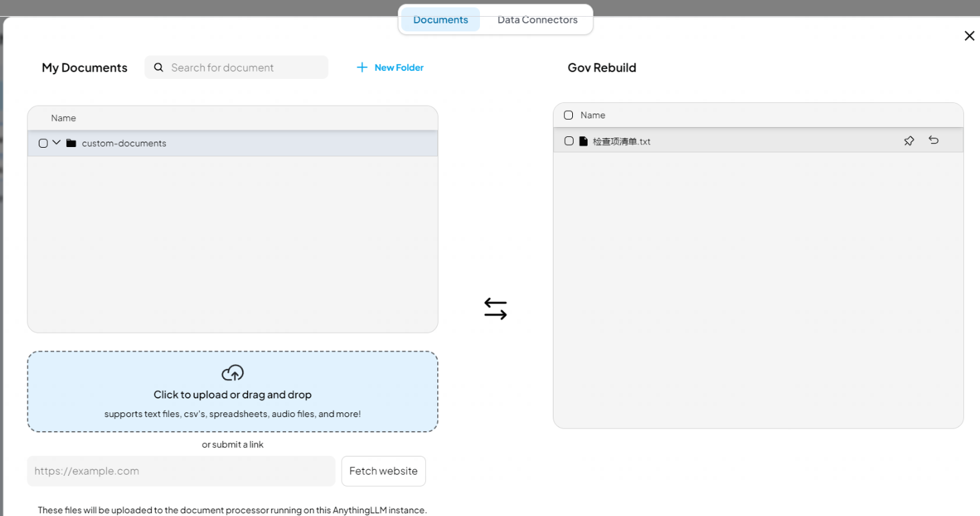Image resolution: width=980 pixels, height=516 pixels.
Task: Switch to the Documents tab
Action: pos(441,19)
